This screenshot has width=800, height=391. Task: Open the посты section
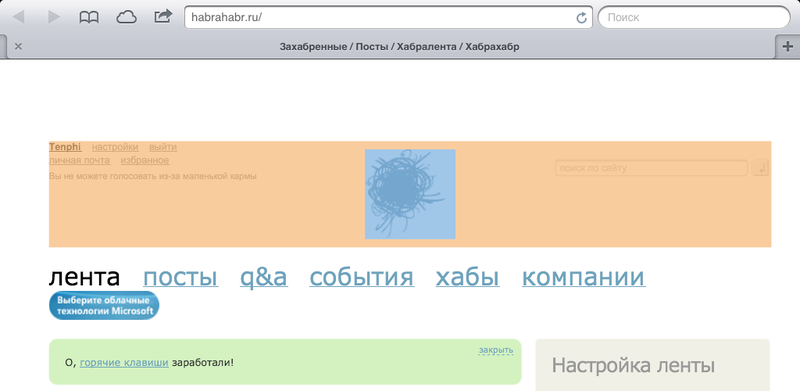pyautogui.click(x=181, y=277)
